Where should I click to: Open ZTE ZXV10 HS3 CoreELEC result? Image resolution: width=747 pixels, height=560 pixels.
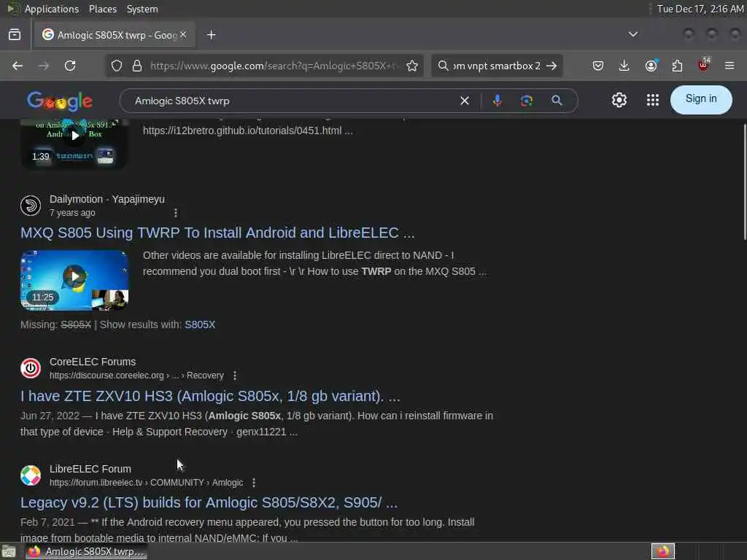coord(210,396)
